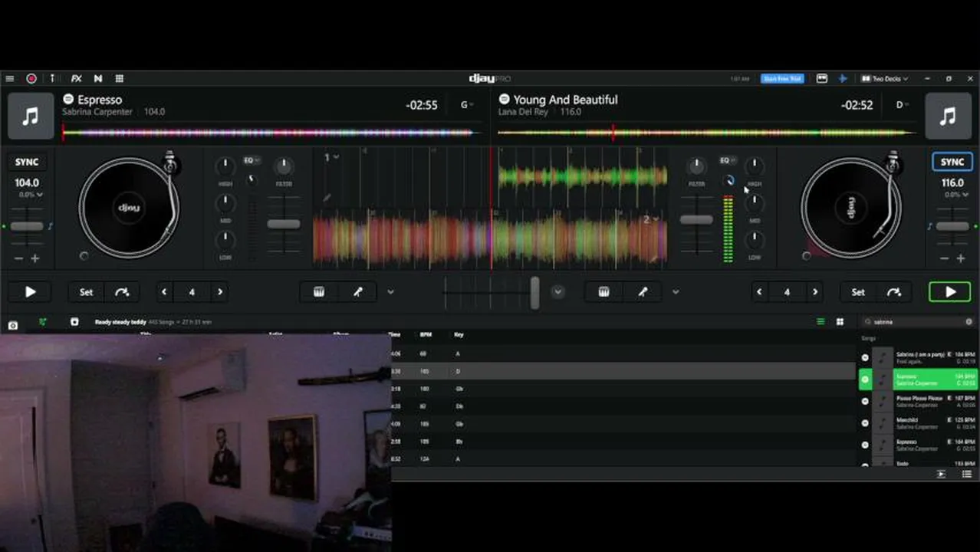
Task: Click right deck jump-to-cue arrow icon
Action: click(x=894, y=292)
